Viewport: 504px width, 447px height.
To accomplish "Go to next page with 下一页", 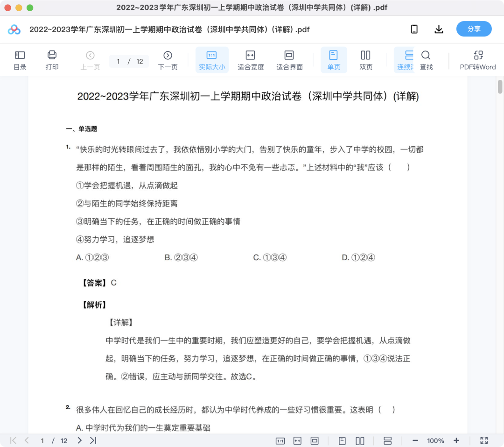I will (168, 60).
